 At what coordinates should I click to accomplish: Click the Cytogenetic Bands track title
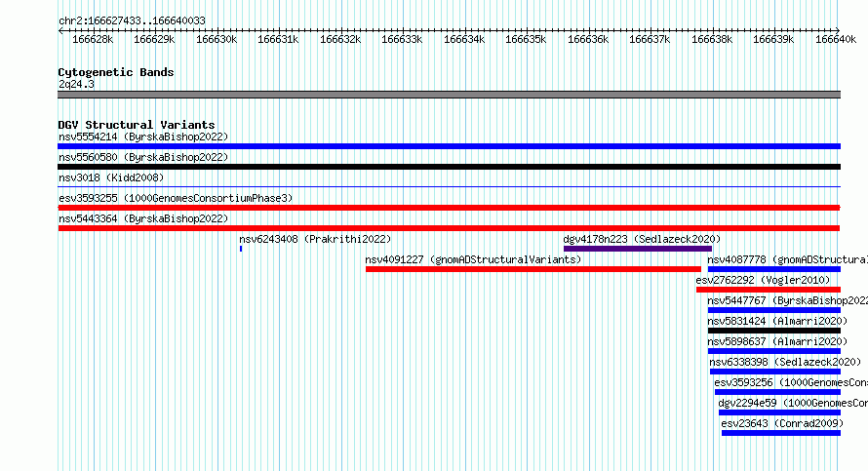116,72
